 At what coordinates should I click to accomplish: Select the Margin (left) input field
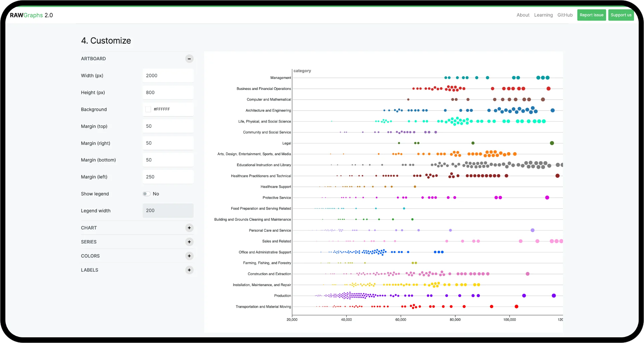click(168, 177)
